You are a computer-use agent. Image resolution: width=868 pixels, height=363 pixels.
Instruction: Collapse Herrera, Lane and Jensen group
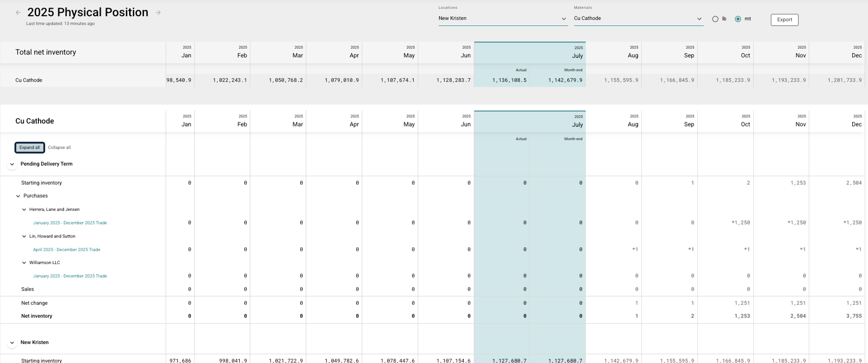(x=24, y=209)
